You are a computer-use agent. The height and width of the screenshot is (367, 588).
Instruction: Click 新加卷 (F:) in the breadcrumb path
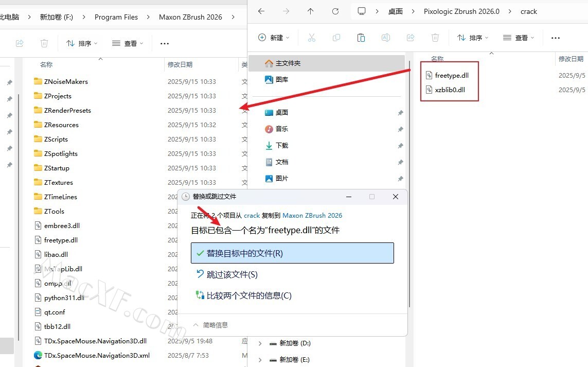click(x=56, y=17)
